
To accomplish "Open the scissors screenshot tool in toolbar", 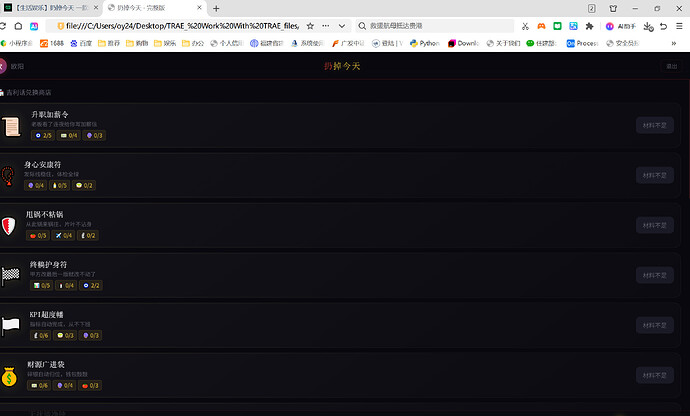I will point(525,26).
